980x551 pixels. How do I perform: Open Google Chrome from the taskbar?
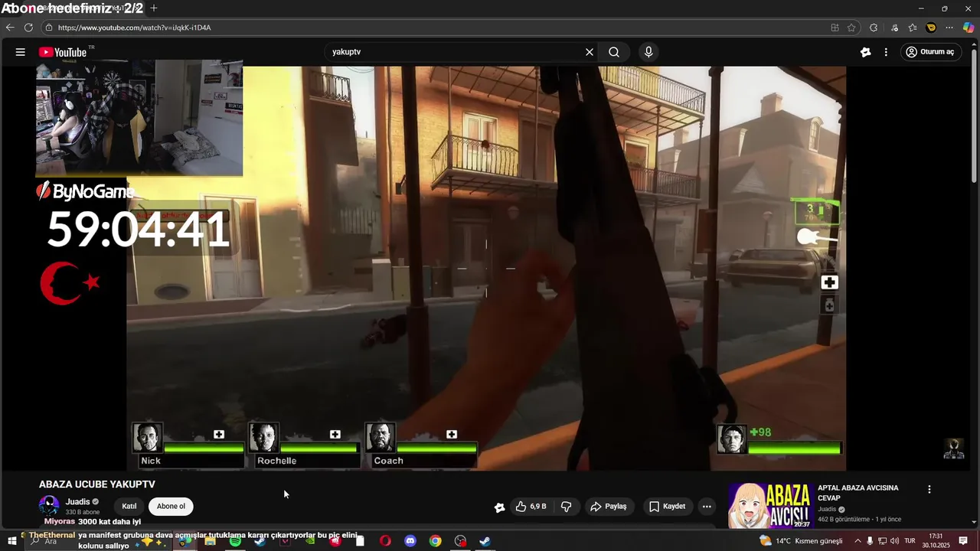point(435,541)
